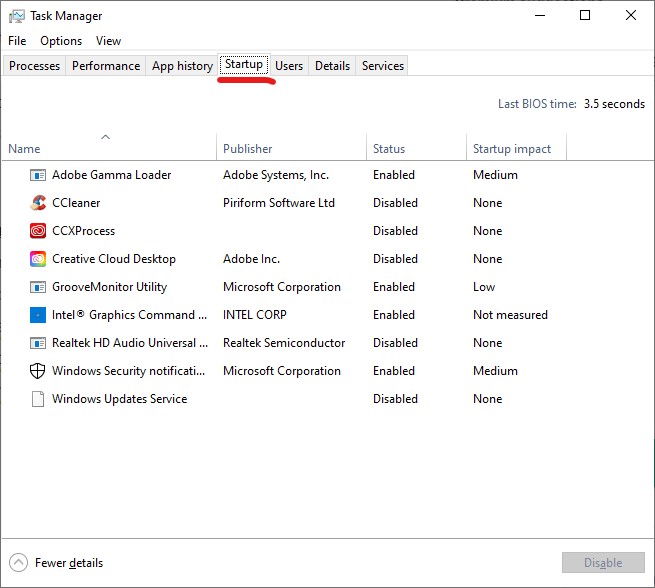Select the CCleaner entry name
Viewport: 655px width, 588px height.
[76, 203]
